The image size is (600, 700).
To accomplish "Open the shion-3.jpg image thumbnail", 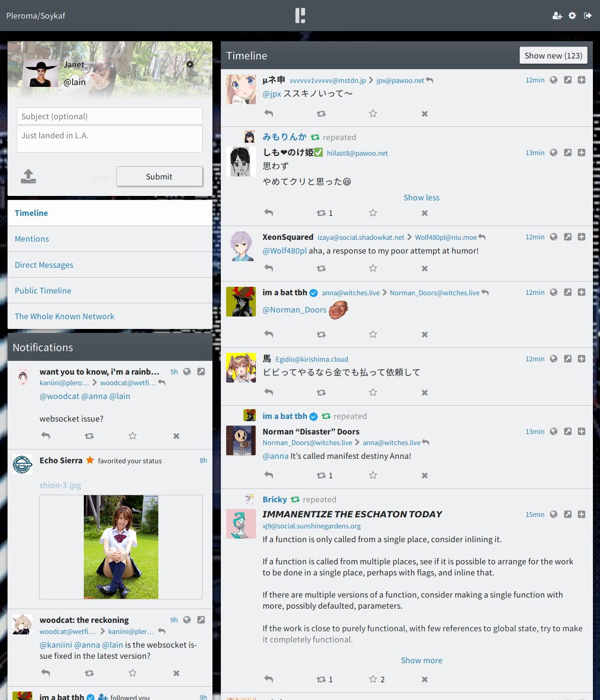I will [x=121, y=547].
